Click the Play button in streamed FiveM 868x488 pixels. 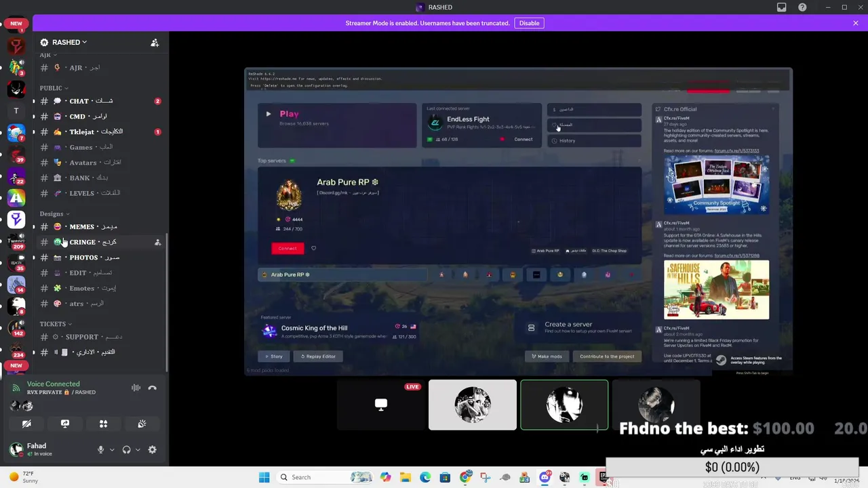(x=337, y=125)
